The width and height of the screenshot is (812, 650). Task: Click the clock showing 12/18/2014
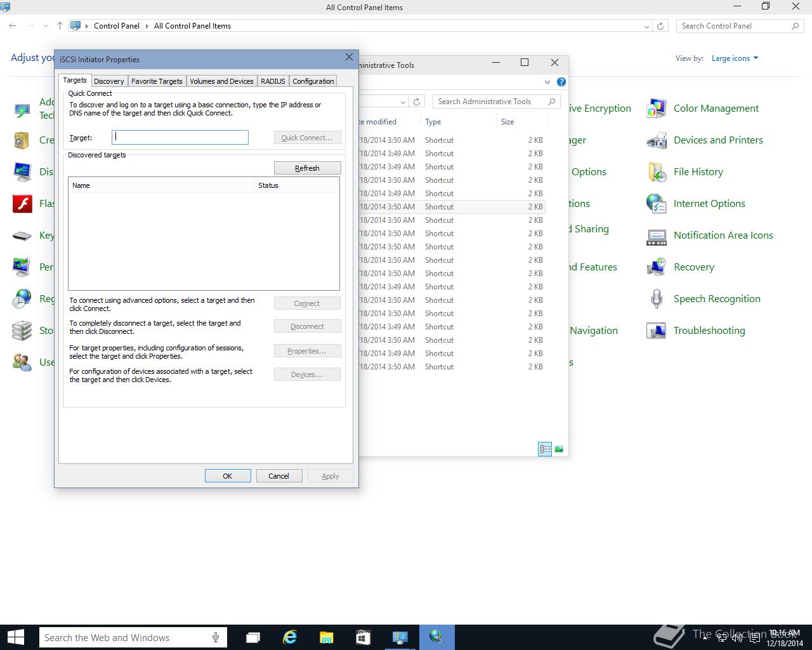pos(785,638)
